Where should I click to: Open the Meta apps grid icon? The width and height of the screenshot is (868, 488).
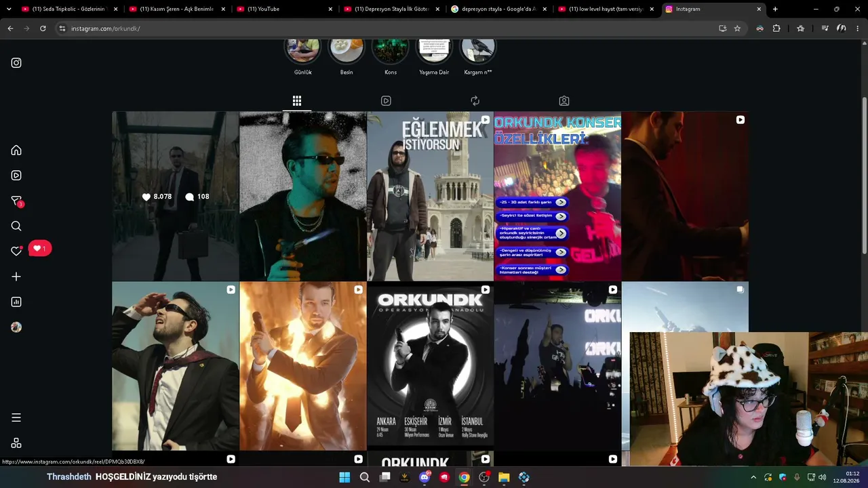(16, 443)
